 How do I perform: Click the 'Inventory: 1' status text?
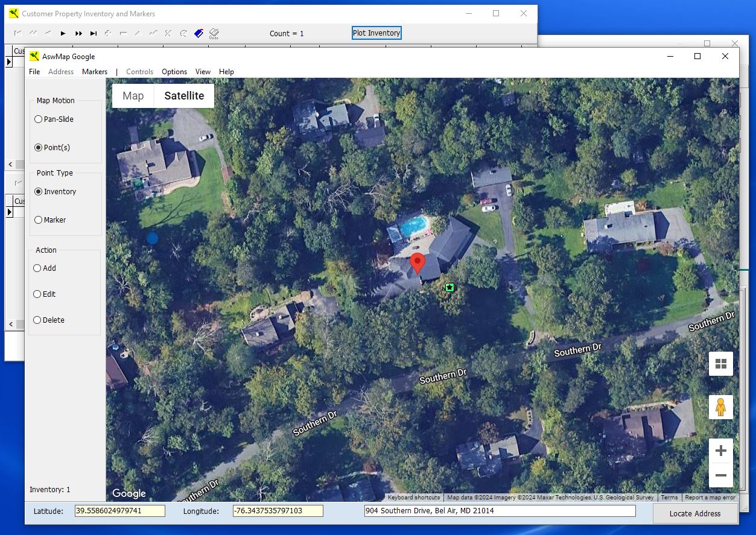(50, 490)
